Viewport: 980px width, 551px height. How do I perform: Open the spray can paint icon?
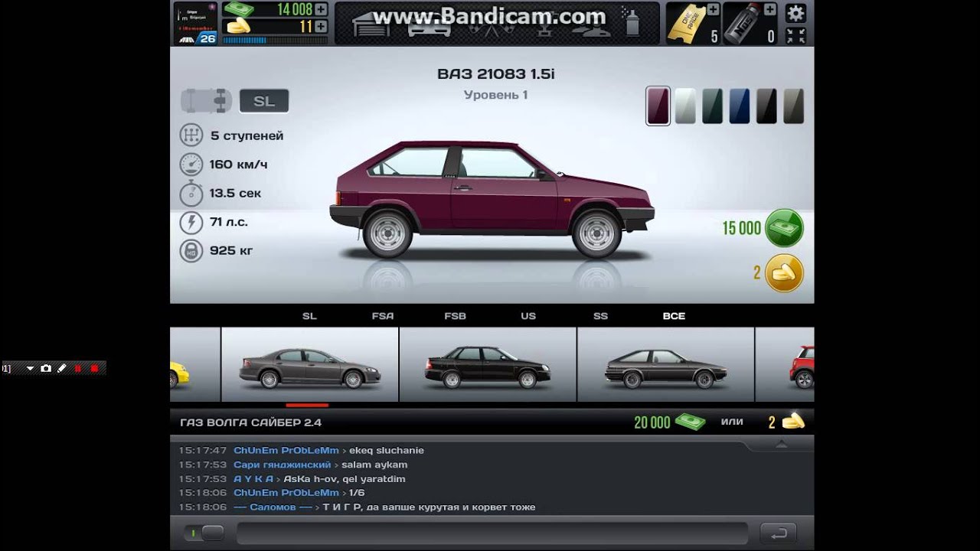(x=632, y=24)
